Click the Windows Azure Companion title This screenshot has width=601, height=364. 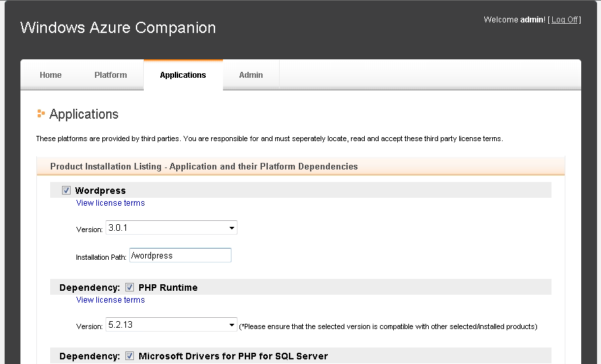pos(118,28)
